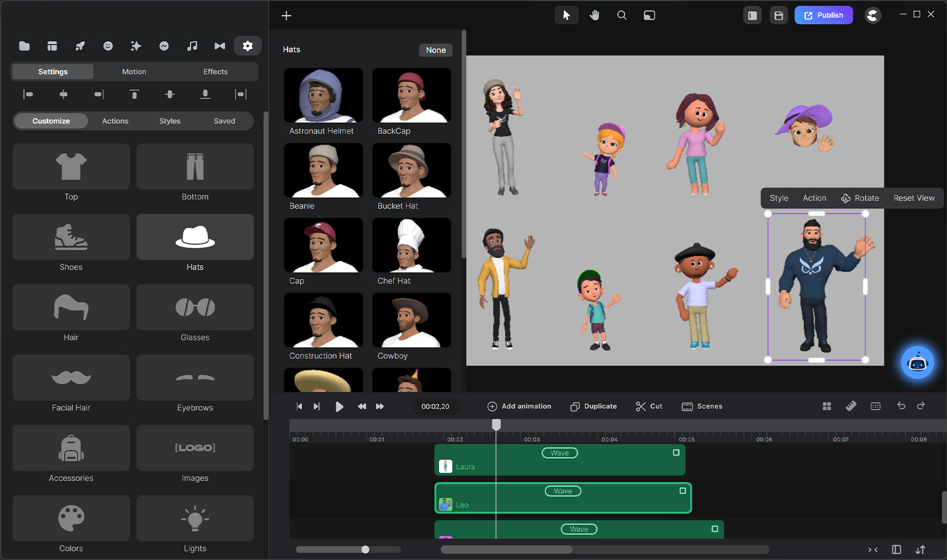Expand the Add animation menu
This screenshot has width=947, height=560.
click(x=519, y=406)
